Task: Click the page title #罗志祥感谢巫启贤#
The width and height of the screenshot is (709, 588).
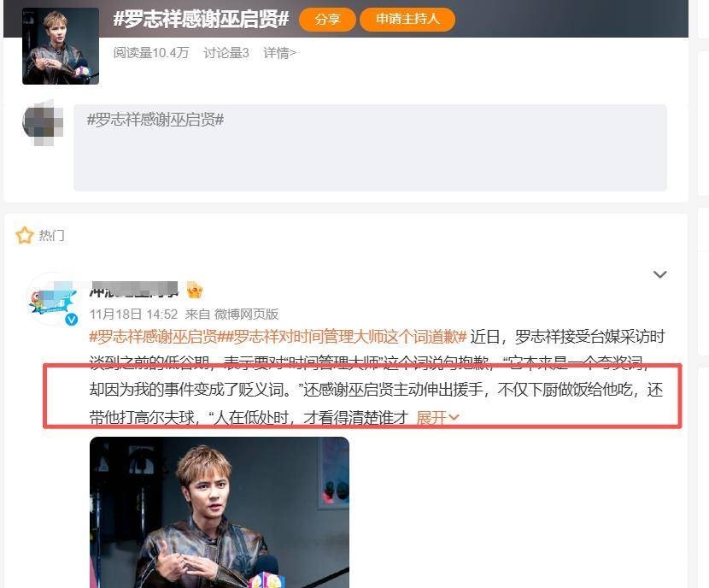Action: coord(202,20)
